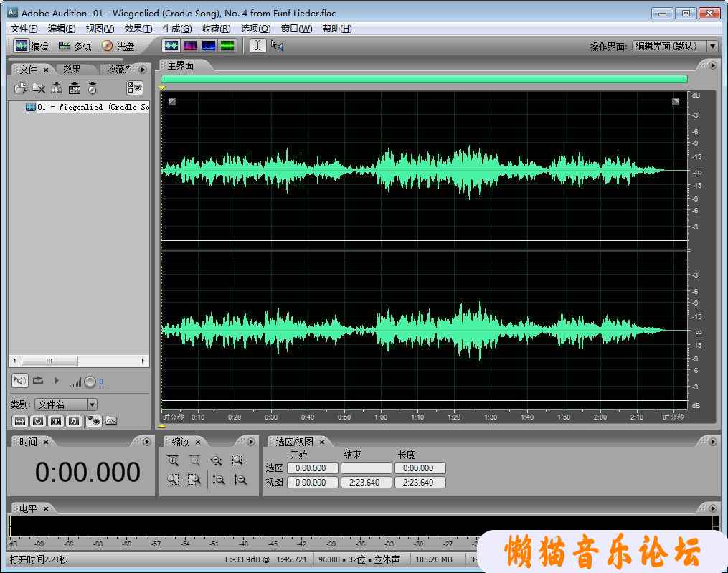Click the 0:00.000 time display

point(88,472)
